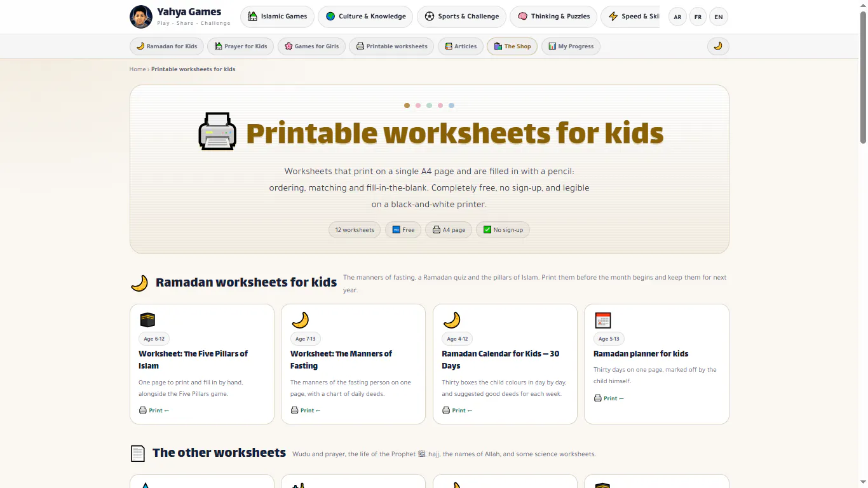Click the 12 worksheets badge
The width and height of the screenshot is (868, 488).
355,230
